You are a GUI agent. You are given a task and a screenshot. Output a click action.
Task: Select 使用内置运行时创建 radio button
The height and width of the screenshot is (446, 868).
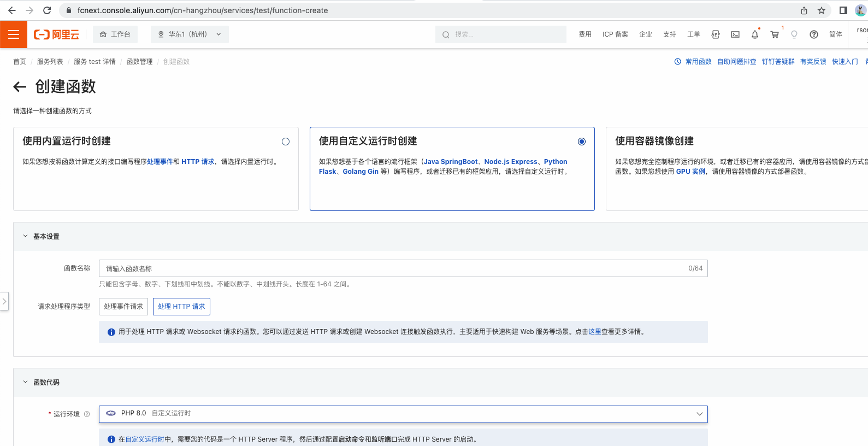click(286, 142)
